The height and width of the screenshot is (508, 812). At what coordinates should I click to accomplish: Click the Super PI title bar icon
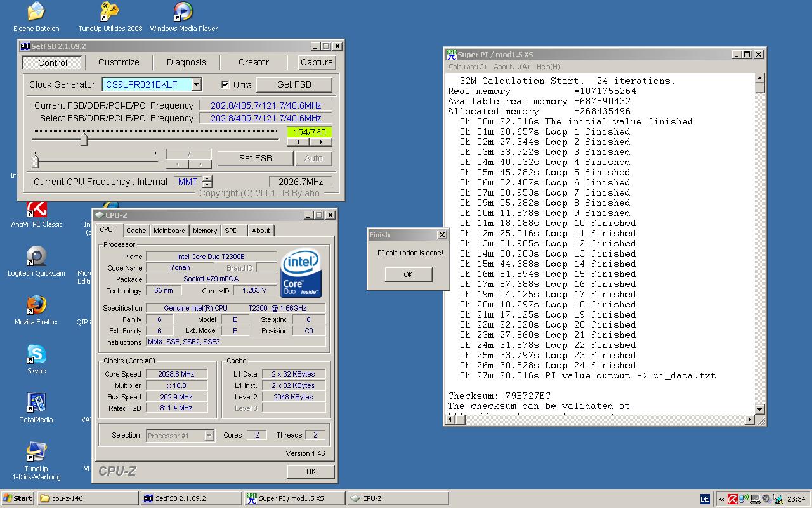click(x=451, y=55)
